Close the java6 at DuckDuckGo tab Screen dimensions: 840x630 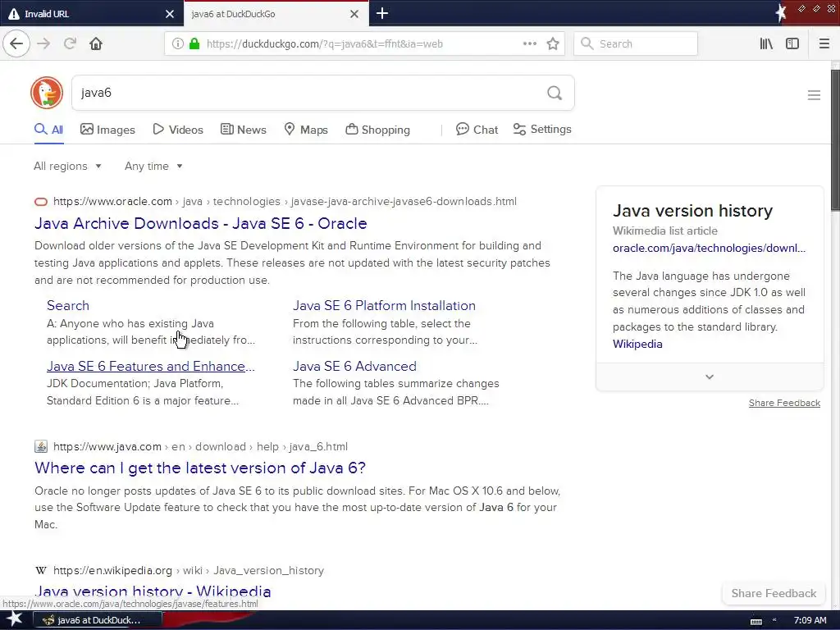[x=354, y=14]
